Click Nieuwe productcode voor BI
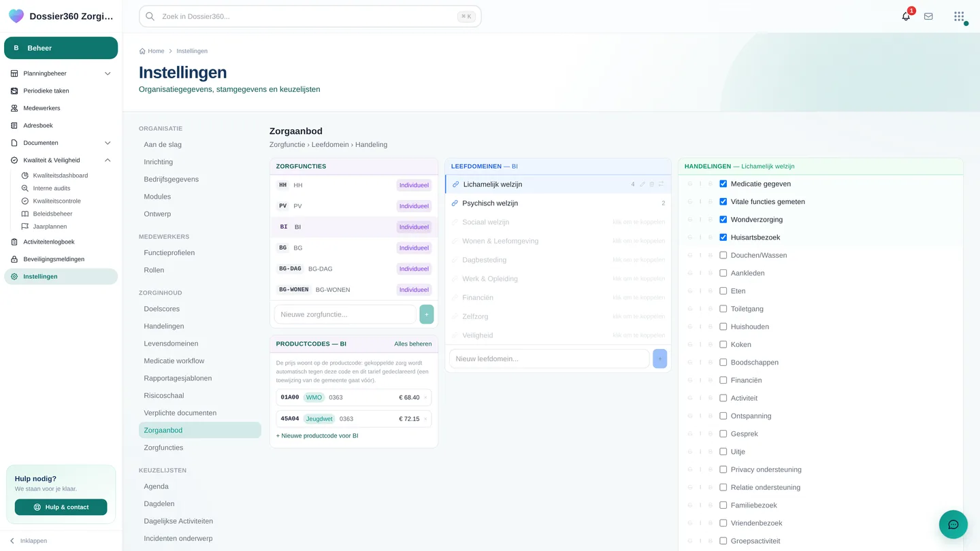The width and height of the screenshot is (980, 551). [317, 436]
